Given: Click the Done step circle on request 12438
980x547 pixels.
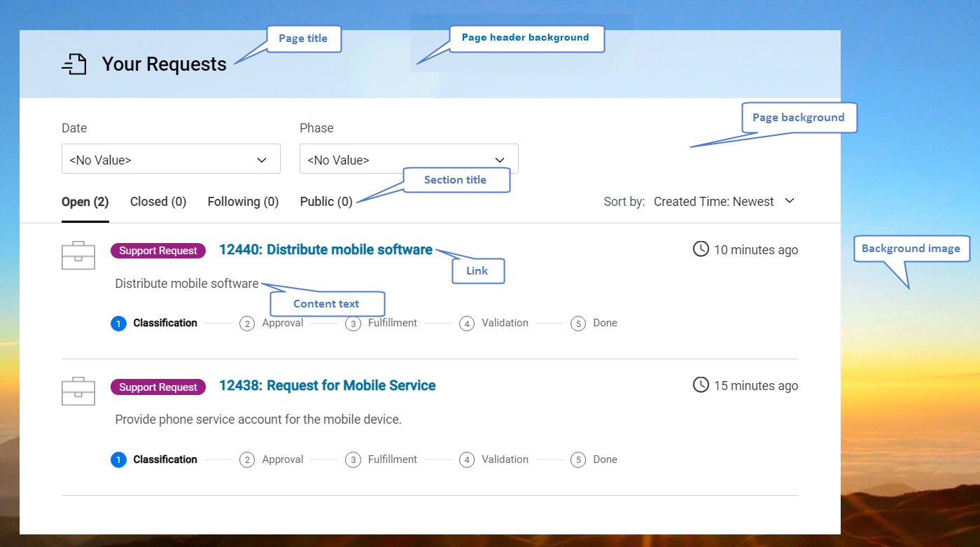Looking at the screenshot, I should [x=578, y=459].
